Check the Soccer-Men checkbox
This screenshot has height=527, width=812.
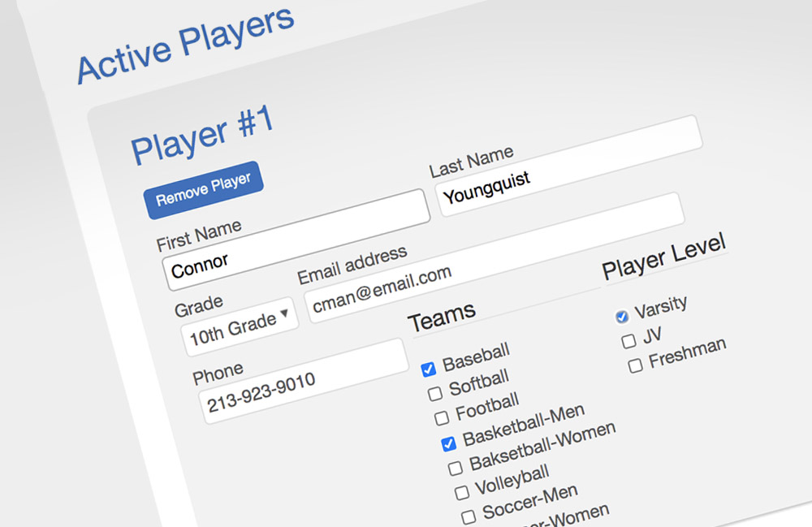tap(469, 517)
